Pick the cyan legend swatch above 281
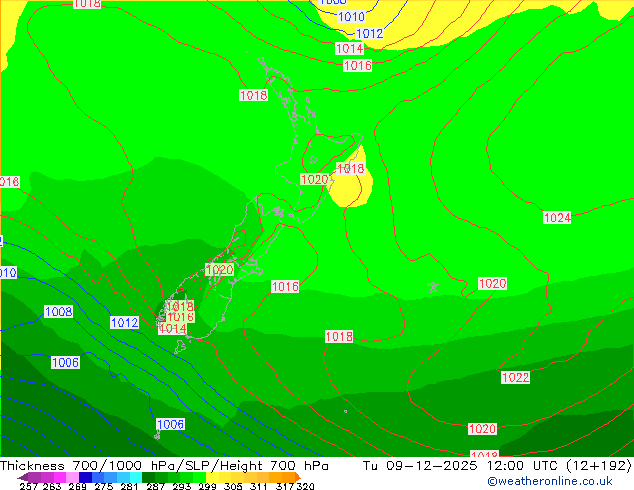The image size is (634, 490). (x=136, y=477)
